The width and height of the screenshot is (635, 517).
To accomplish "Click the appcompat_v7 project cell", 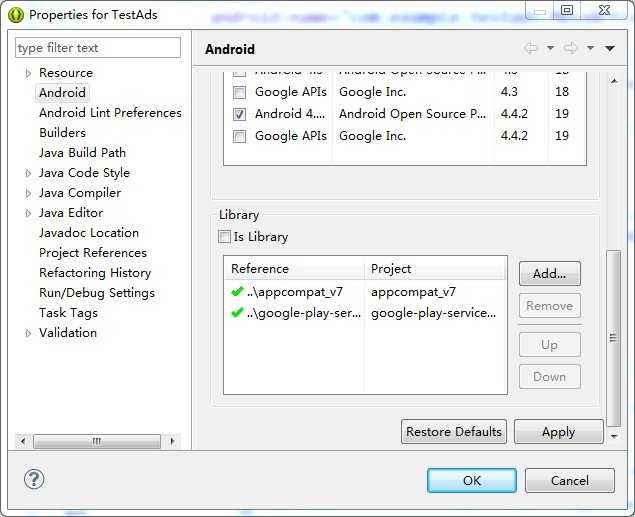I will pyautogui.click(x=413, y=291).
